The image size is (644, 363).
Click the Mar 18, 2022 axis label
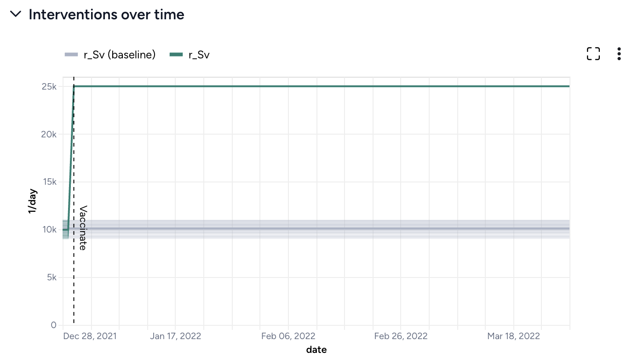513,336
